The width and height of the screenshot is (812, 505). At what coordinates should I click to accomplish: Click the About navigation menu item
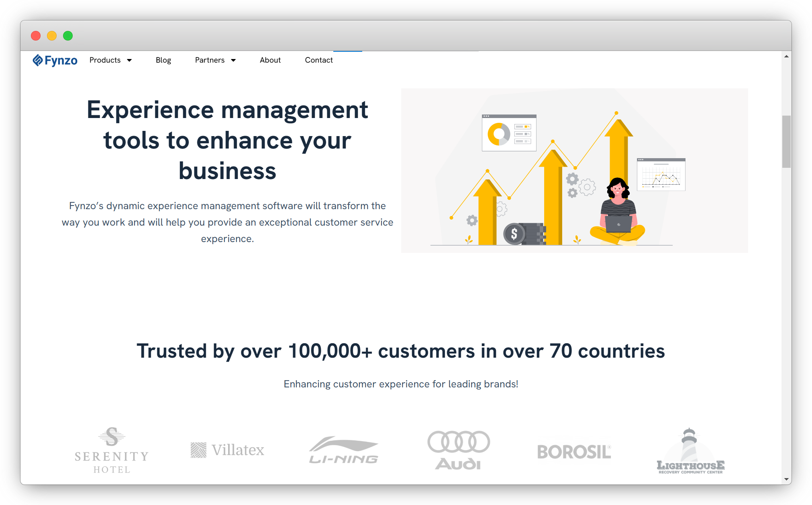[x=271, y=59]
